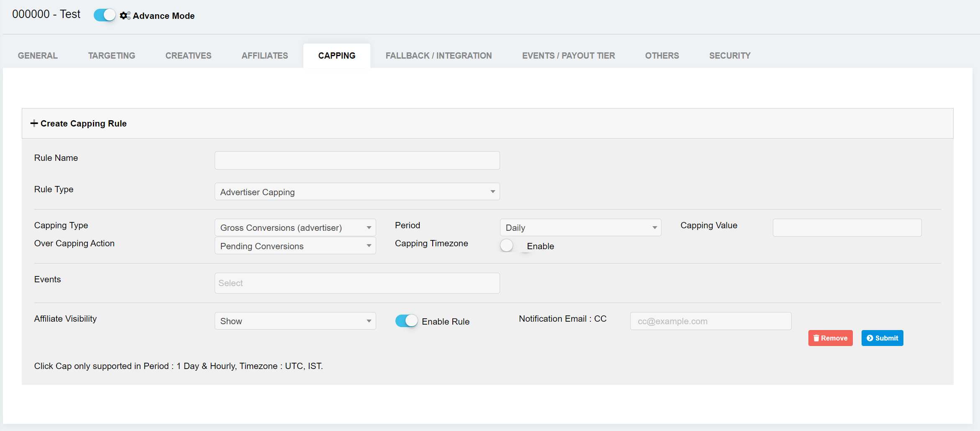Expand the Capping Type dropdown
Viewport: 980px width, 431px height.
tap(295, 228)
